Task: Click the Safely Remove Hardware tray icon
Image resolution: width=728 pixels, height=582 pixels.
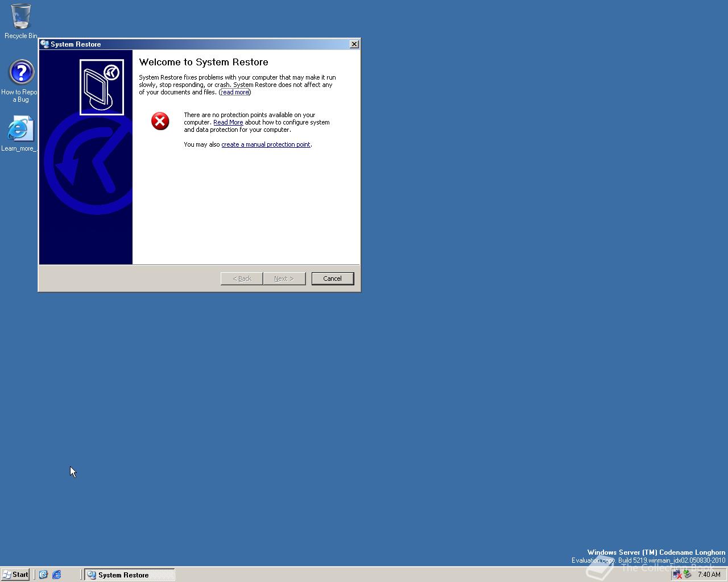Action: click(x=687, y=575)
